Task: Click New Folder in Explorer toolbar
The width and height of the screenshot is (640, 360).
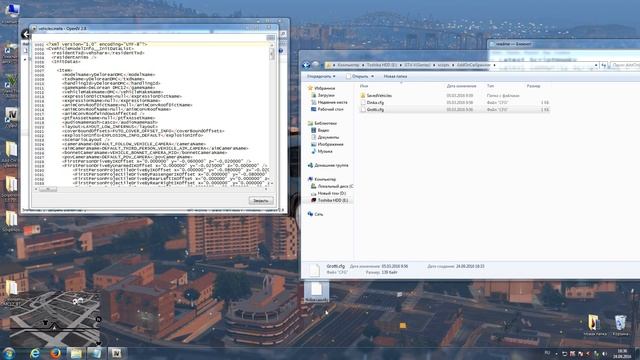Action: pos(395,76)
